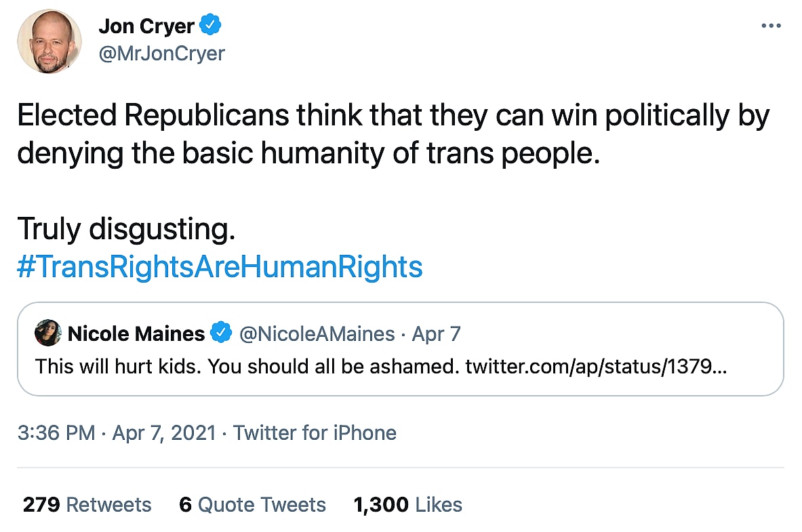
Task: Click the verified badge beside Jon Cryer
Action: (211, 26)
